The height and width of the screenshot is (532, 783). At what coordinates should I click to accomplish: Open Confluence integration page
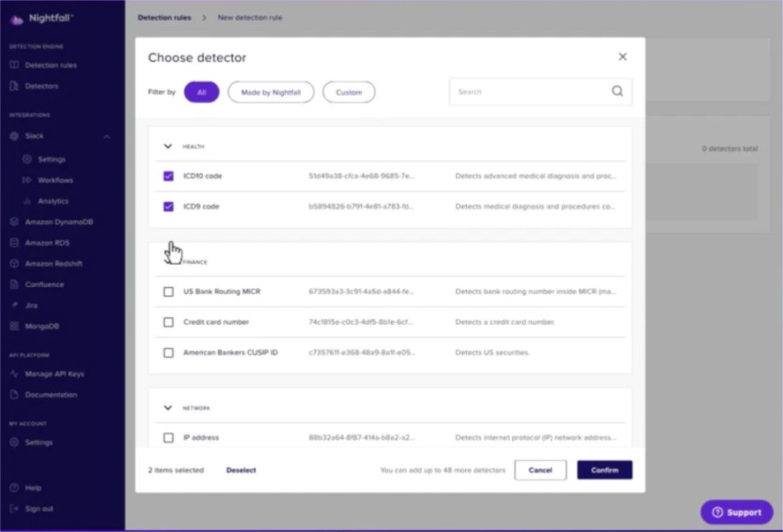coord(44,285)
